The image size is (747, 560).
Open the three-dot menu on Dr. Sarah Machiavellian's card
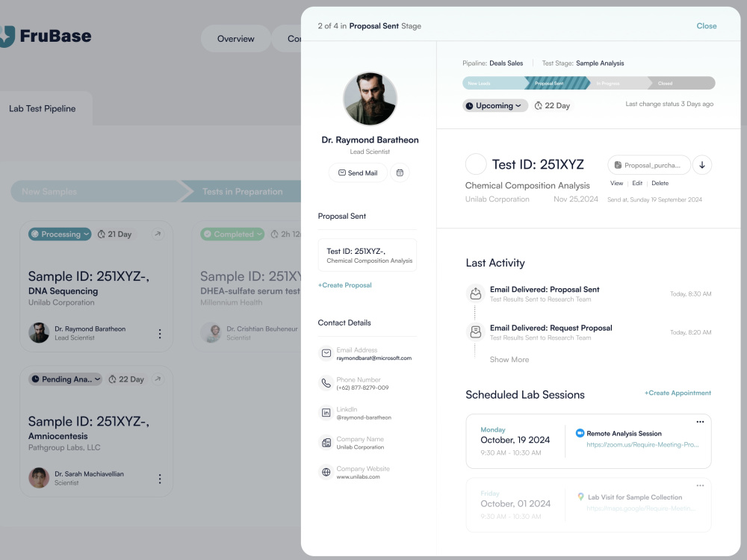click(x=160, y=478)
